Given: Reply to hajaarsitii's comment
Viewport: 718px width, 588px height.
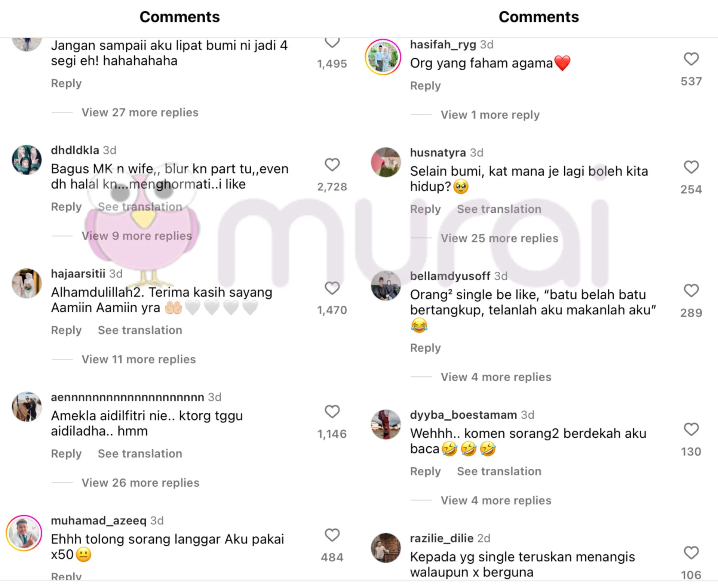Looking at the screenshot, I should pos(66,330).
